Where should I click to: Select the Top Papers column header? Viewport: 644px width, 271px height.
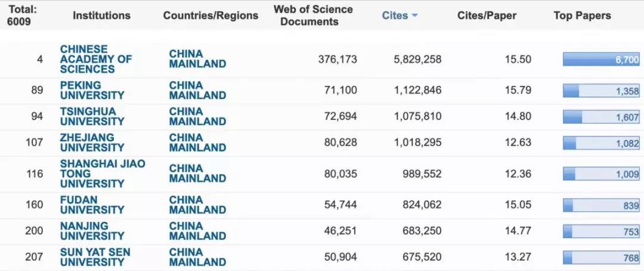point(582,16)
